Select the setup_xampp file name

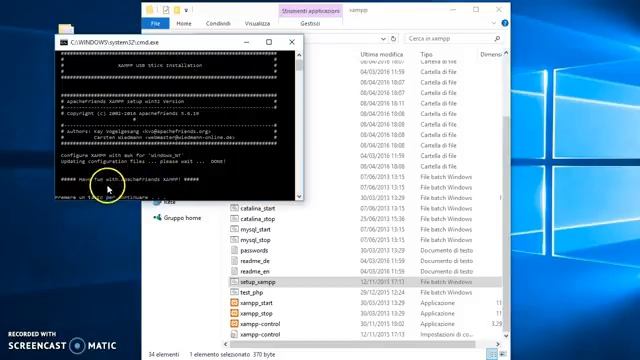tap(258, 282)
